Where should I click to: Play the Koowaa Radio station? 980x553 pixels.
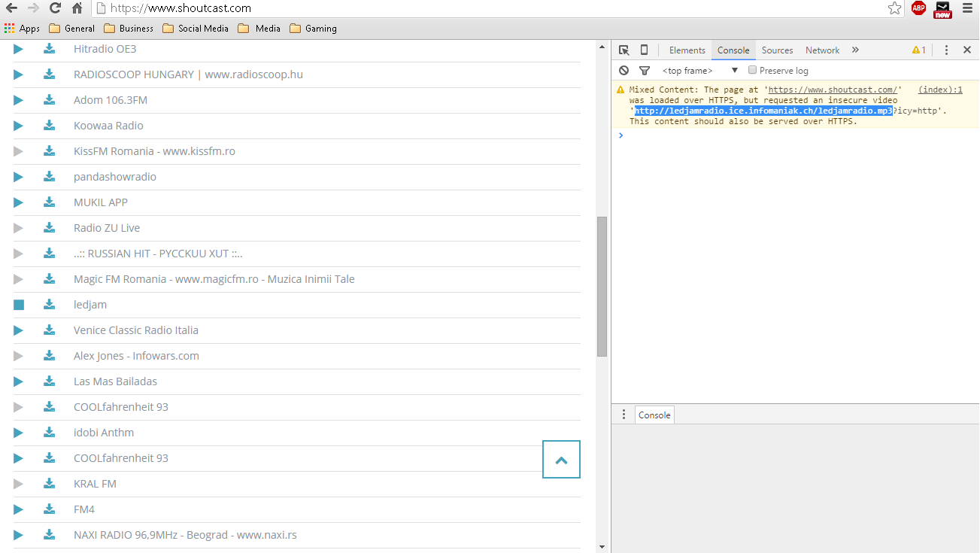point(18,126)
